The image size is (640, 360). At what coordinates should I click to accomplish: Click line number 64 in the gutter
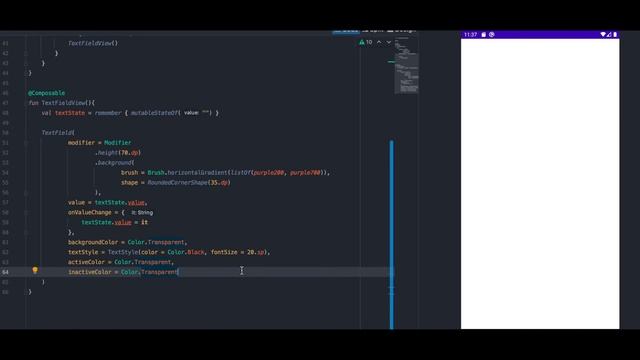pyautogui.click(x=5, y=272)
